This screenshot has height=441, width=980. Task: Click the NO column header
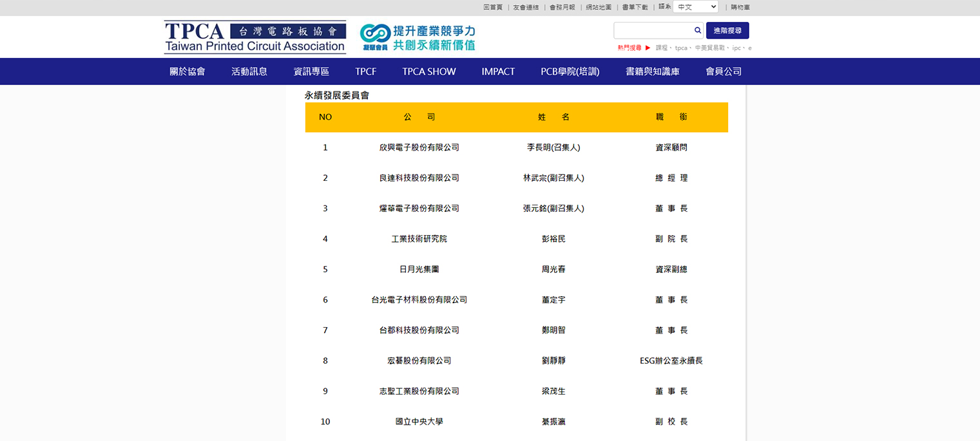point(325,117)
